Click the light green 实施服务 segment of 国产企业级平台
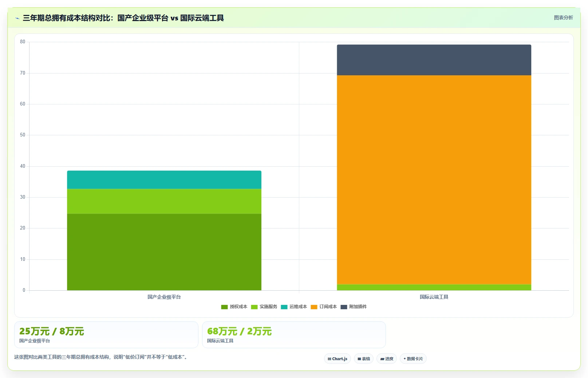Image resolution: width=588 pixels, height=378 pixels. [x=164, y=201]
